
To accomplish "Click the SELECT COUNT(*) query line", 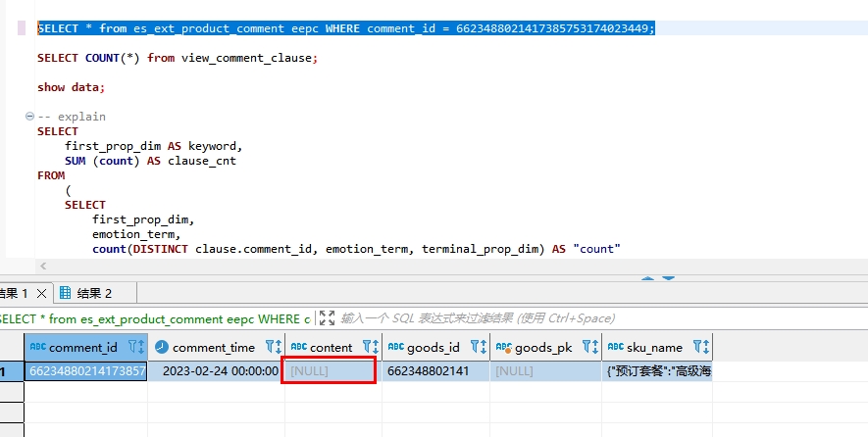I will 178,58.
